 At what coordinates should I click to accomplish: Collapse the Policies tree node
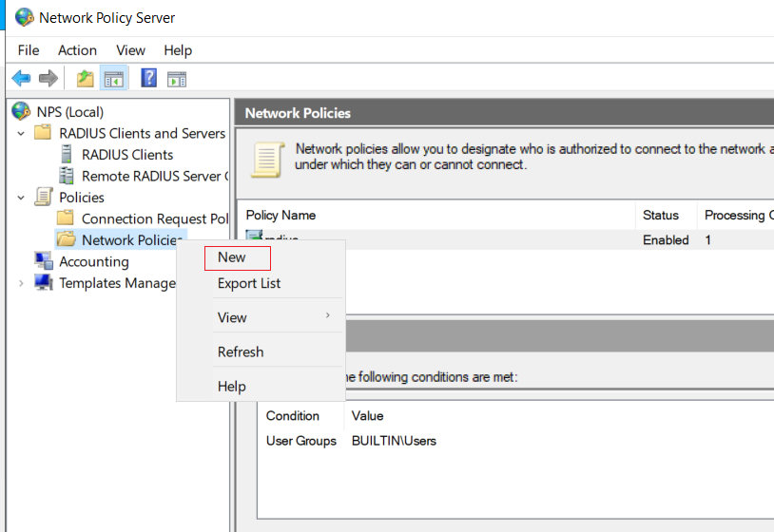pos(21,198)
